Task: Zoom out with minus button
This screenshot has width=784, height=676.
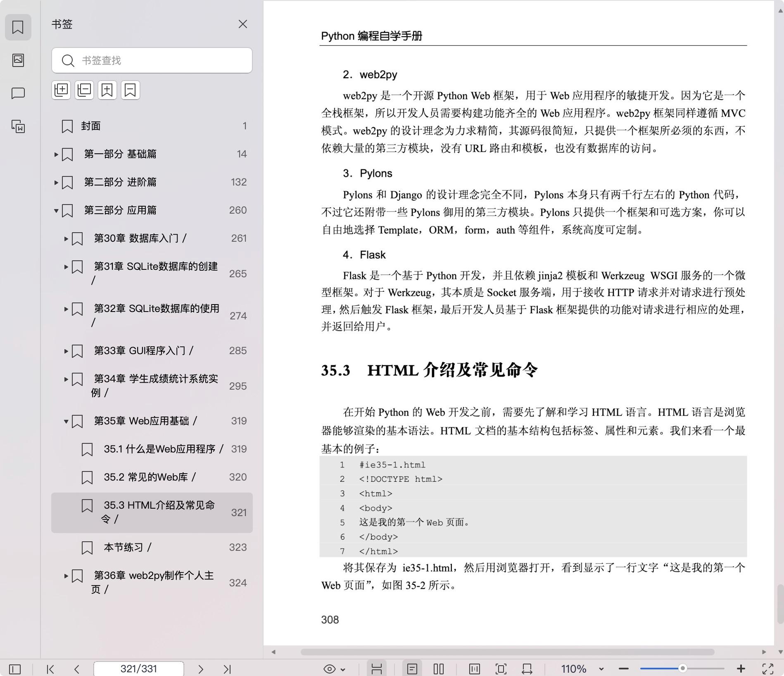Action: click(624, 669)
